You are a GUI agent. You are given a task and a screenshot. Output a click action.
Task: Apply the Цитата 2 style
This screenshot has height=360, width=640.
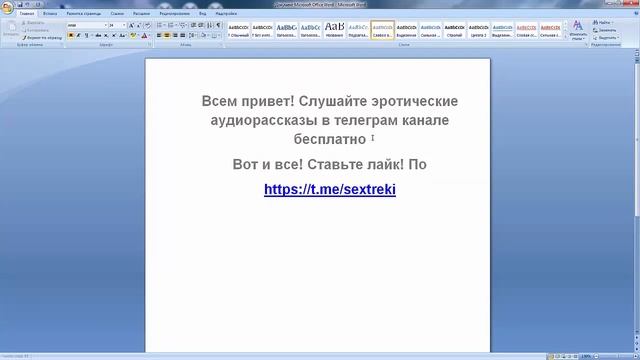478,30
